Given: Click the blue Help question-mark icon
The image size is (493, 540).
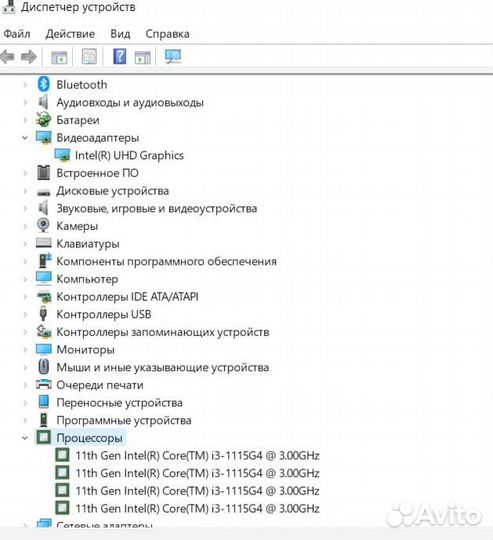Looking at the screenshot, I should [x=119, y=56].
